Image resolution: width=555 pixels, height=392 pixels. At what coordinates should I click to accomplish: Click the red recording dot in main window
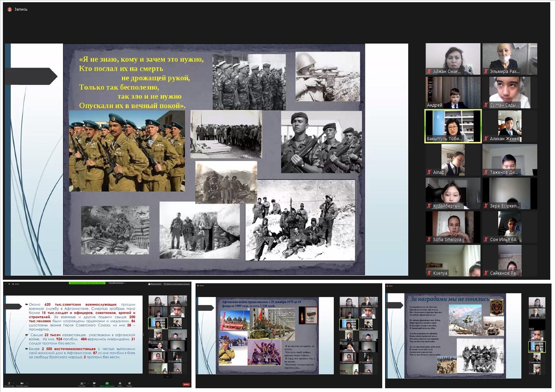coord(10,9)
